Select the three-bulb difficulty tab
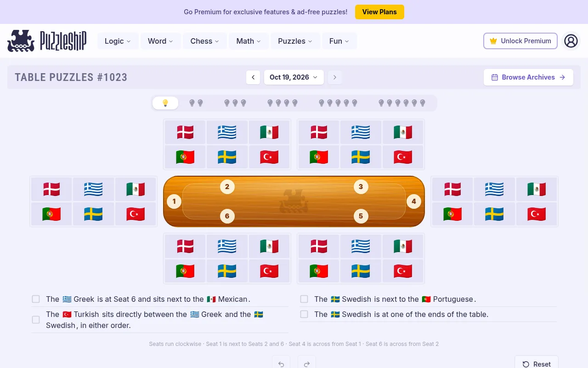 pyautogui.click(x=235, y=103)
